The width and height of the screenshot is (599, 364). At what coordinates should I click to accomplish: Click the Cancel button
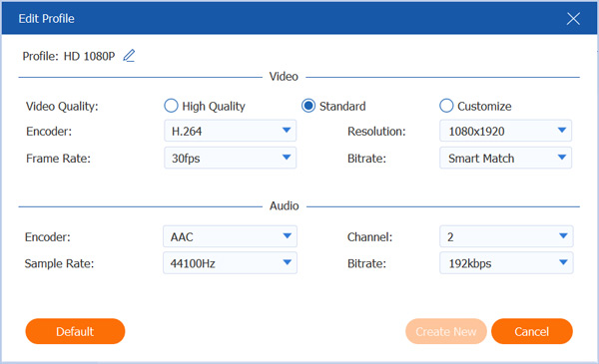[532, 331]
